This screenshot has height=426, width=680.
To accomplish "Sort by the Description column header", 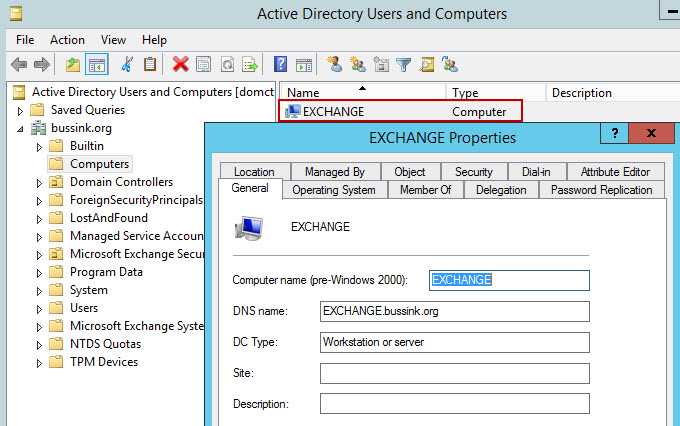I will (x=613, y=92).
